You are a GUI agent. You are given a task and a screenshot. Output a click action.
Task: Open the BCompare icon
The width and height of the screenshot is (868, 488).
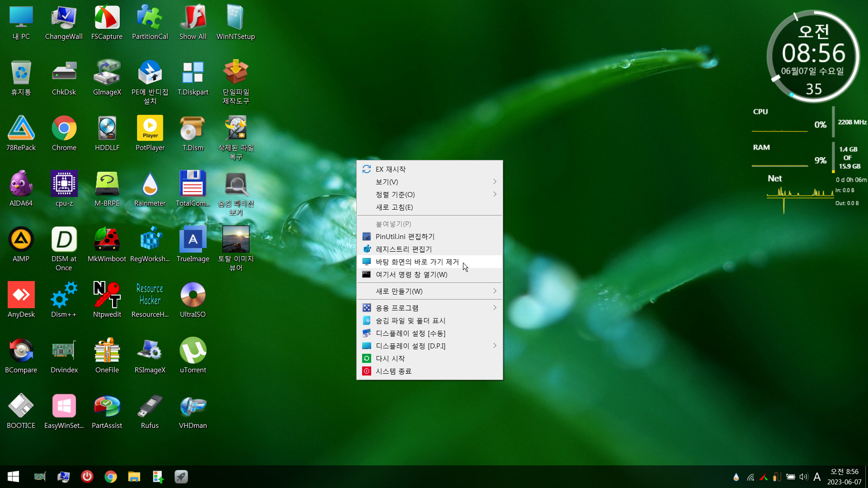pos(21,356)
